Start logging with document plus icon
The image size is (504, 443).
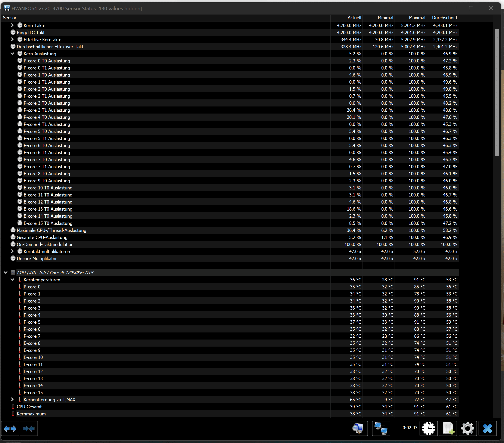click(x=448, y=429)
